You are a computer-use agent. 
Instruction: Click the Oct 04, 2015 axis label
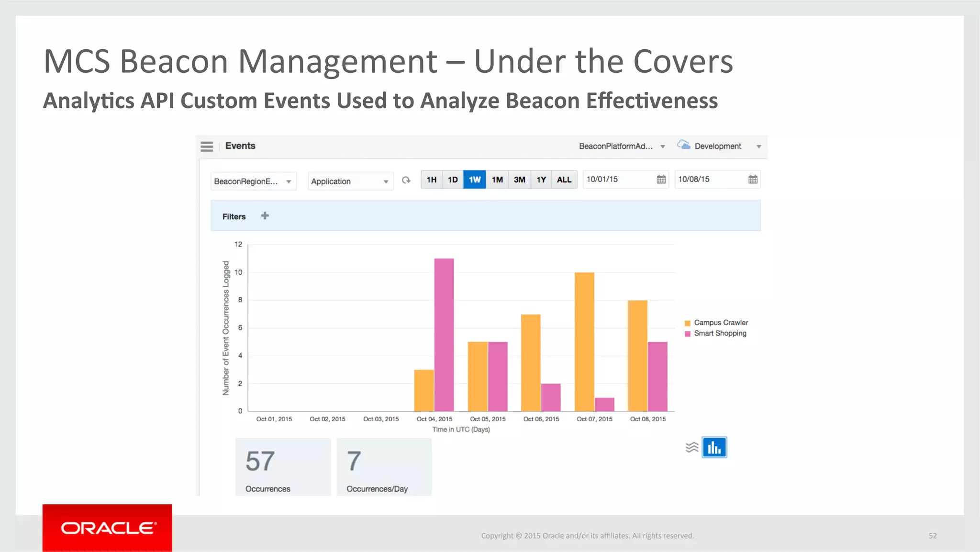coord(434,419)
